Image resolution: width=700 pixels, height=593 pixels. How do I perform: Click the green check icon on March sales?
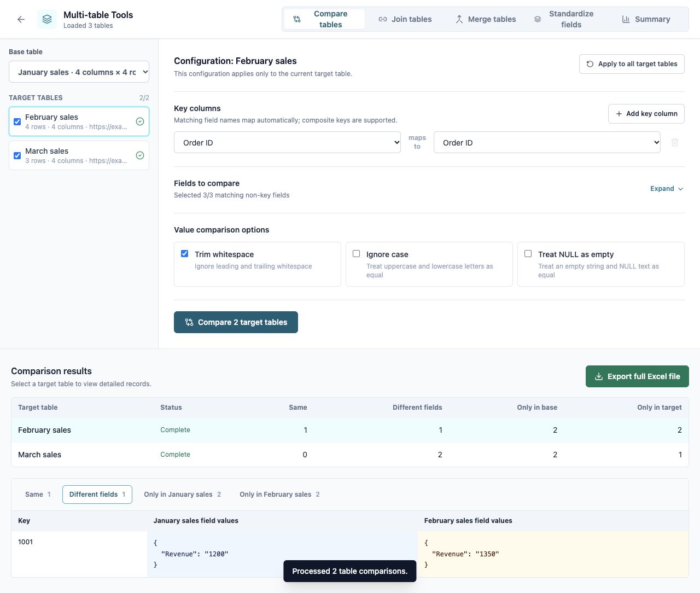[140, 155]
